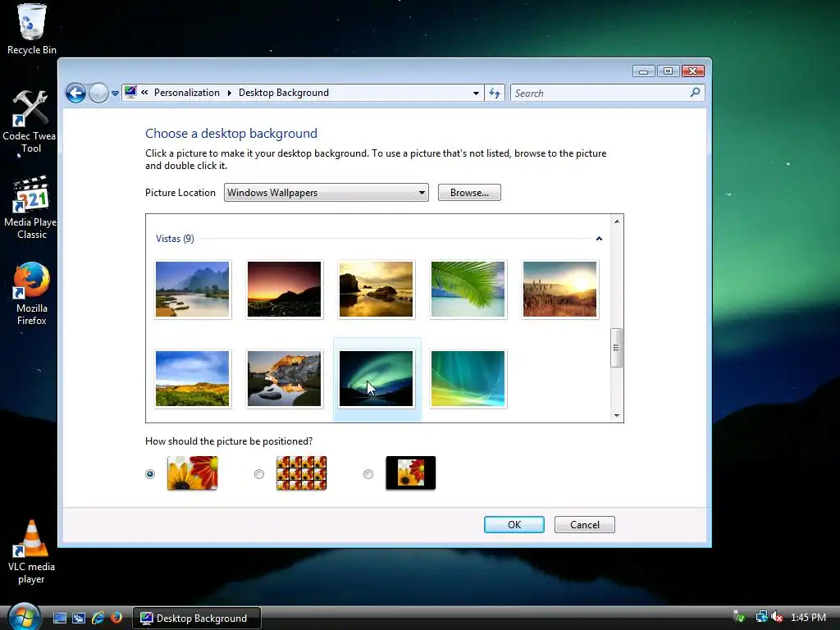Select the aurora borealis wallpaper
The height and width of the screenshot is (630, 840).
point(376,379)
